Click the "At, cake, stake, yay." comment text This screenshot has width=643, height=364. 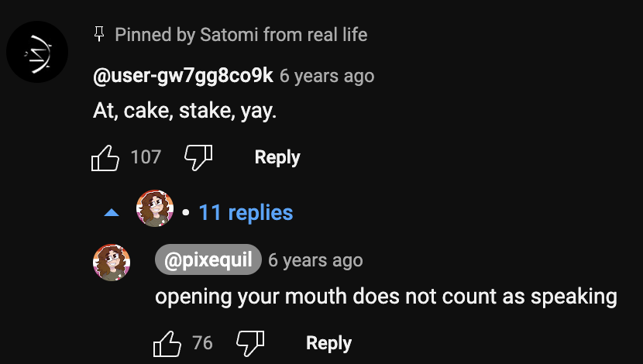[x=184, y=112]
